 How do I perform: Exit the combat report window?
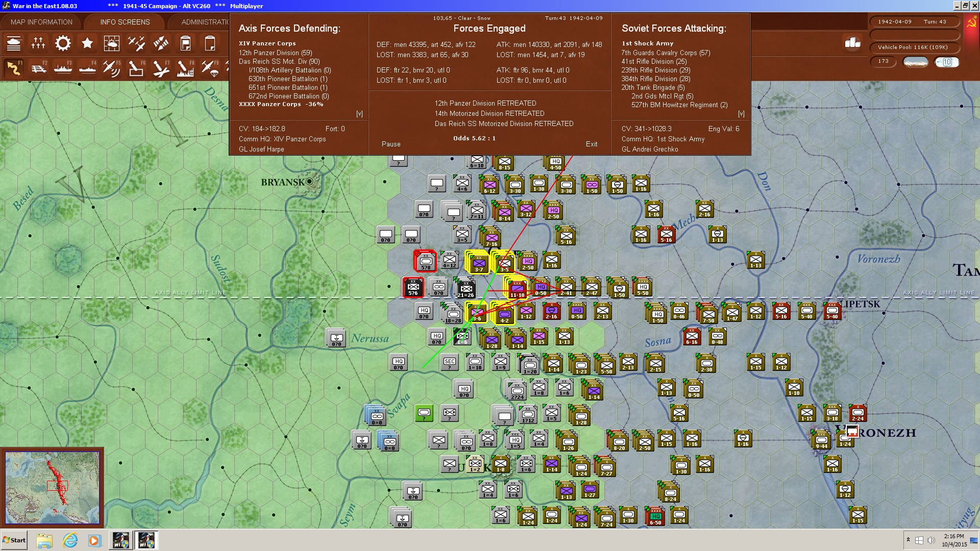tap(592, 144)
